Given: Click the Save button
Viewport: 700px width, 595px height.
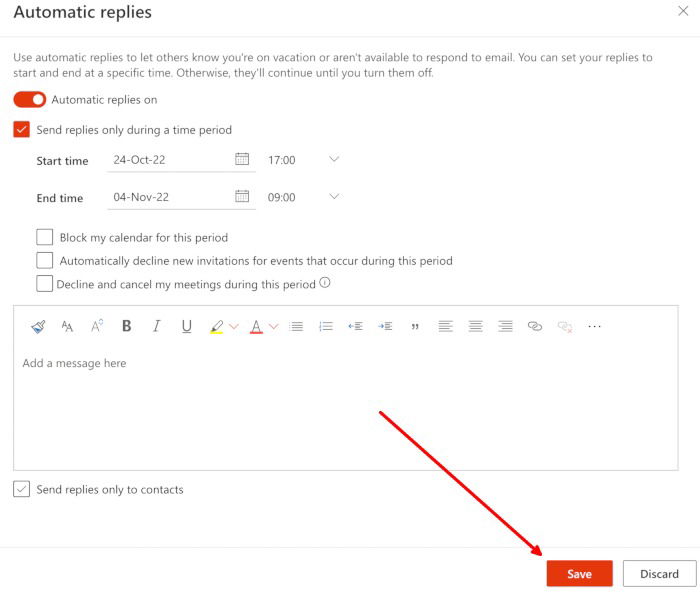Looking at the screenshot, I should click(x=579, y=574).
